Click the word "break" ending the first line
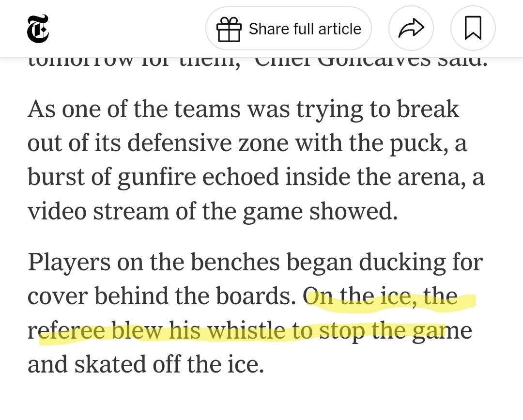Viewport: 523px width, 420px height. (428, 109)
